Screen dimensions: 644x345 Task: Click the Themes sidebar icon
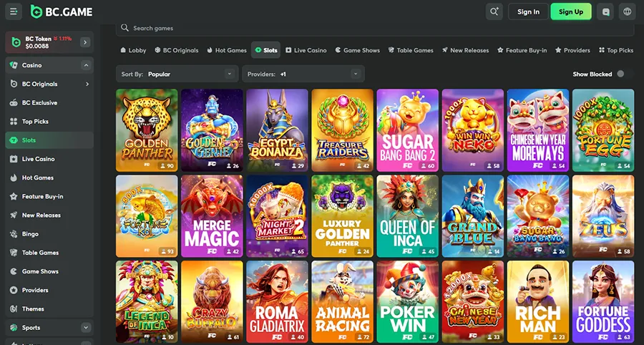(14, 309)
